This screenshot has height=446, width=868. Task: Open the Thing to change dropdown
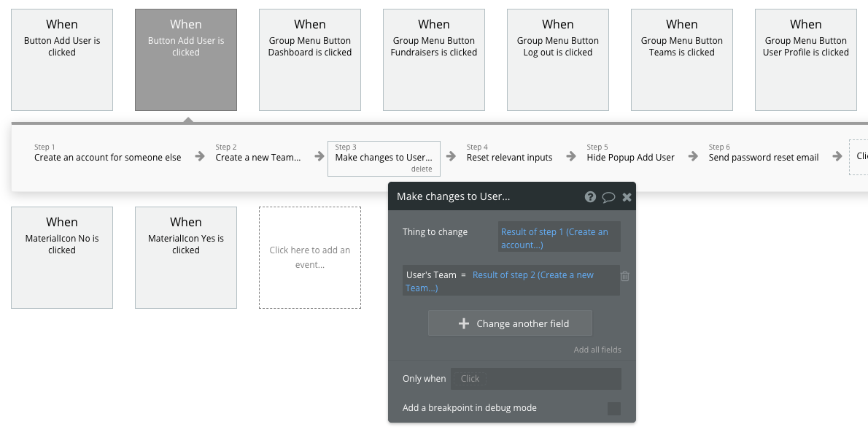click(559, 238)
